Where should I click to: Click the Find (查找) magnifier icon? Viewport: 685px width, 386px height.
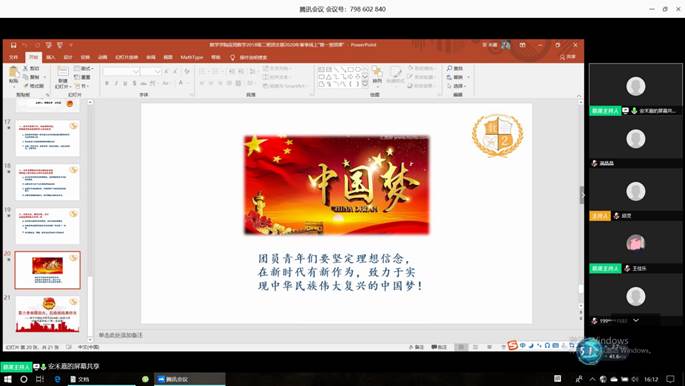450,69
